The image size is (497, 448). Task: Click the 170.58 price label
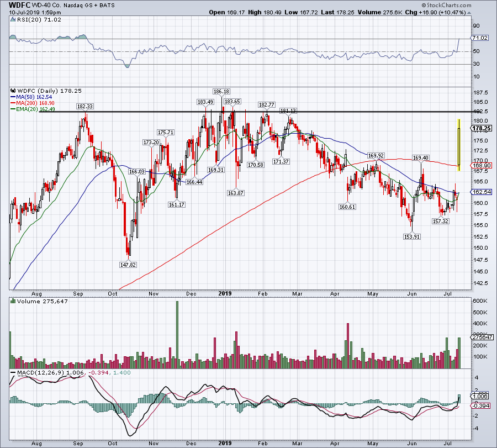pos(256,165)
